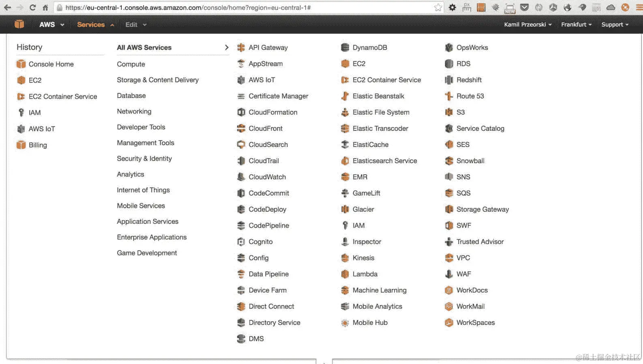Open EC2 Container Service from History

(57, 96)
